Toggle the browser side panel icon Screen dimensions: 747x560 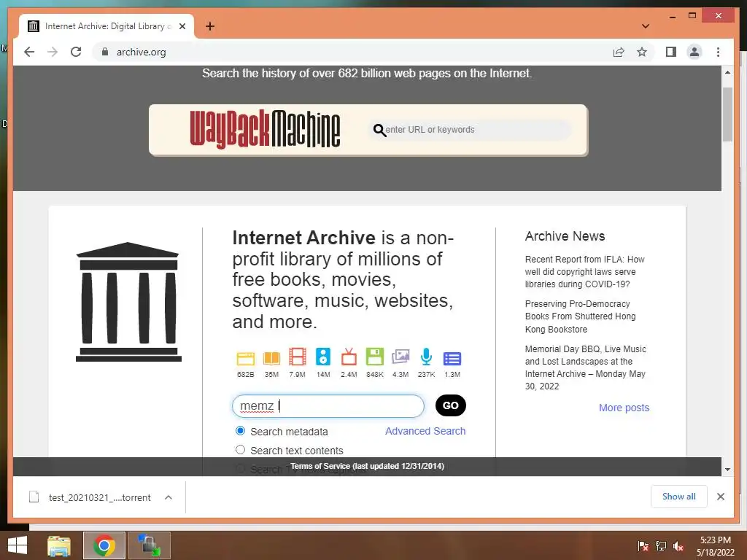pyautogui.click(x=671, y=52)
